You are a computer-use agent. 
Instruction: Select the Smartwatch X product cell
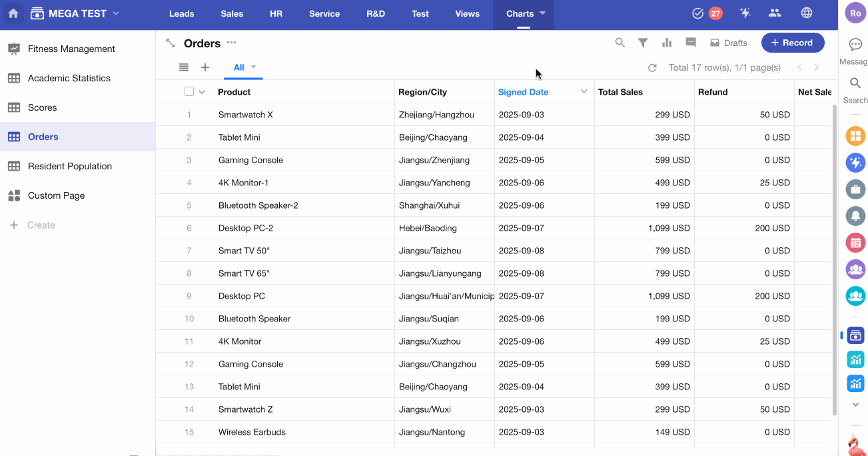(x=246, y=115)
